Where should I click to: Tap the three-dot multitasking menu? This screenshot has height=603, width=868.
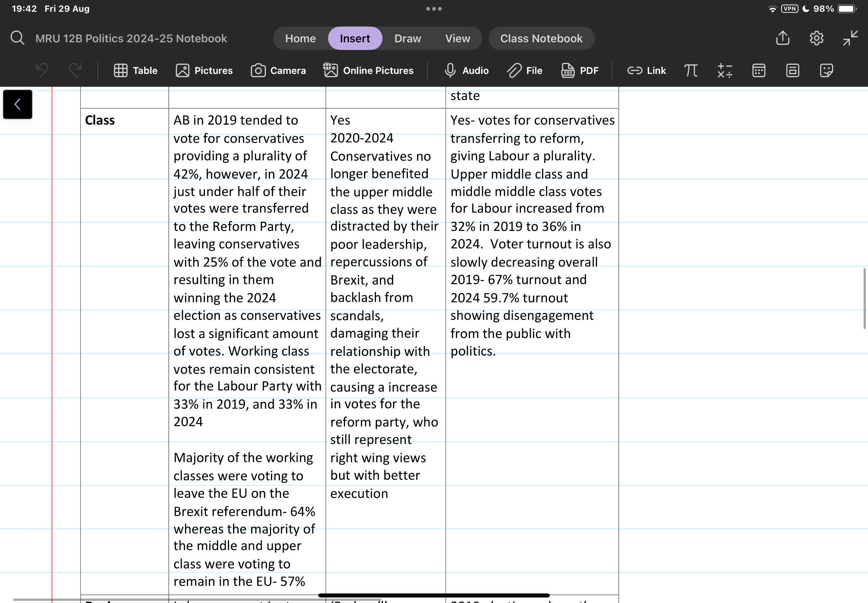434,9
